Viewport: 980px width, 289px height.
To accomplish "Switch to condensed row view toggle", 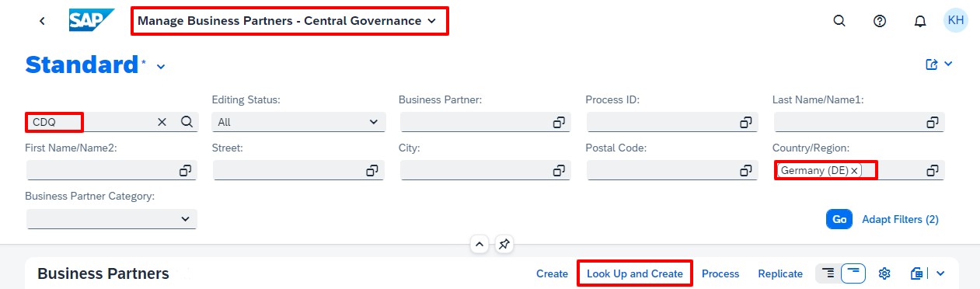I will pyautogui.click(x=854, y=273).
